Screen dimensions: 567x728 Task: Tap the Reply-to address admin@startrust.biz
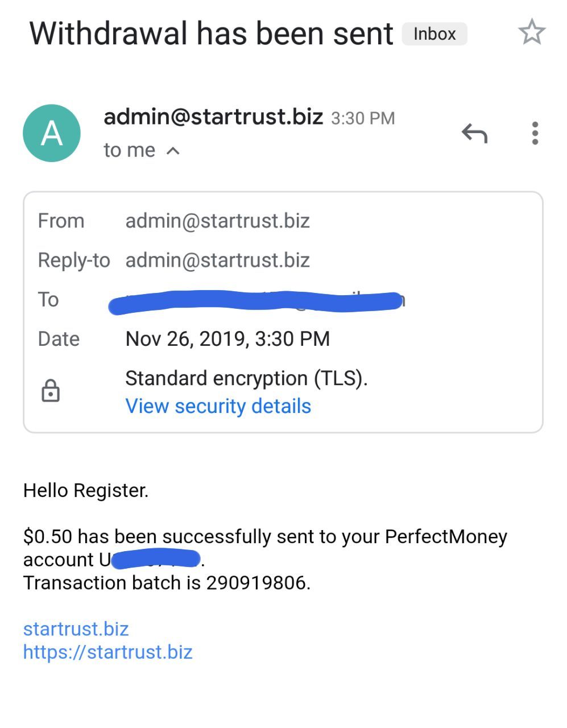[x=217, y=260]
